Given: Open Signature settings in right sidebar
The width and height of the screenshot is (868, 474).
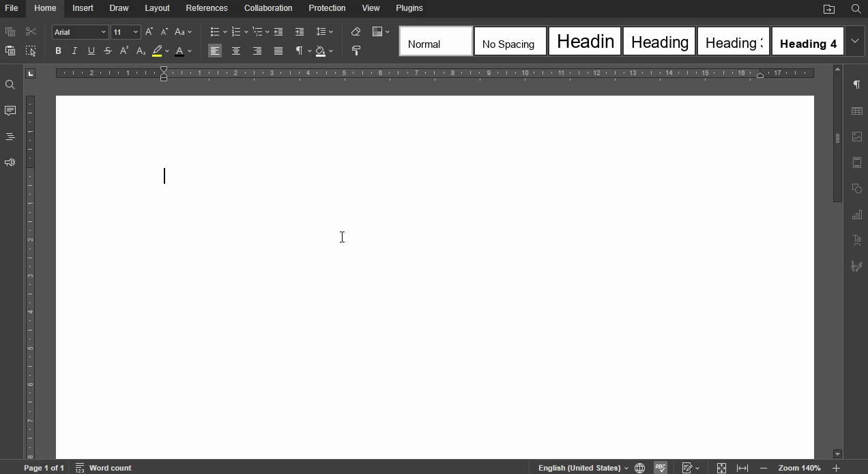Looking at the screenshot, I should click(857, 266).
